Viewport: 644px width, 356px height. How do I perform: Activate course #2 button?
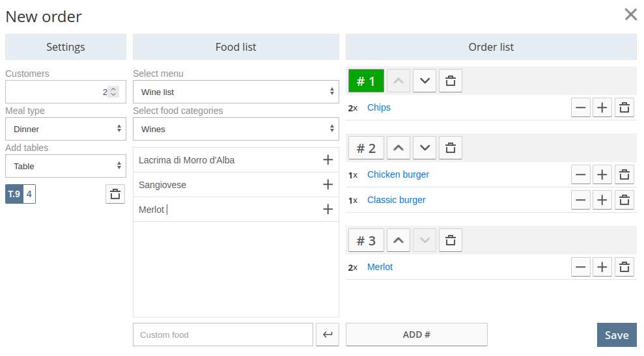pyautogui.click(x=366, y=148)
